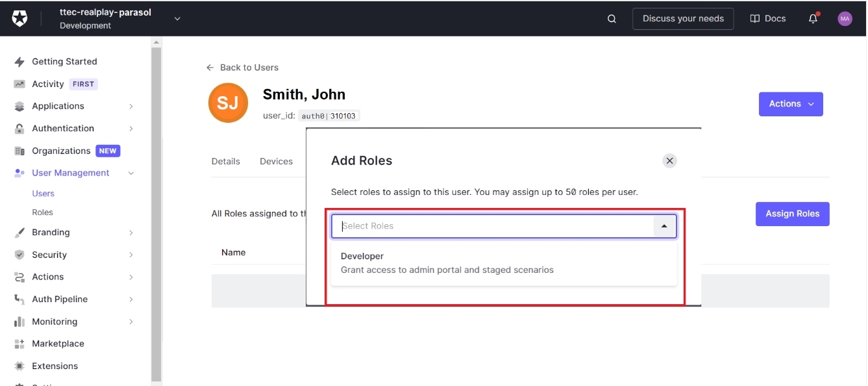The height and width of the screenshot is (386, 868).
Task: Click the Security shield icon
Action: [x=19, y=255]
